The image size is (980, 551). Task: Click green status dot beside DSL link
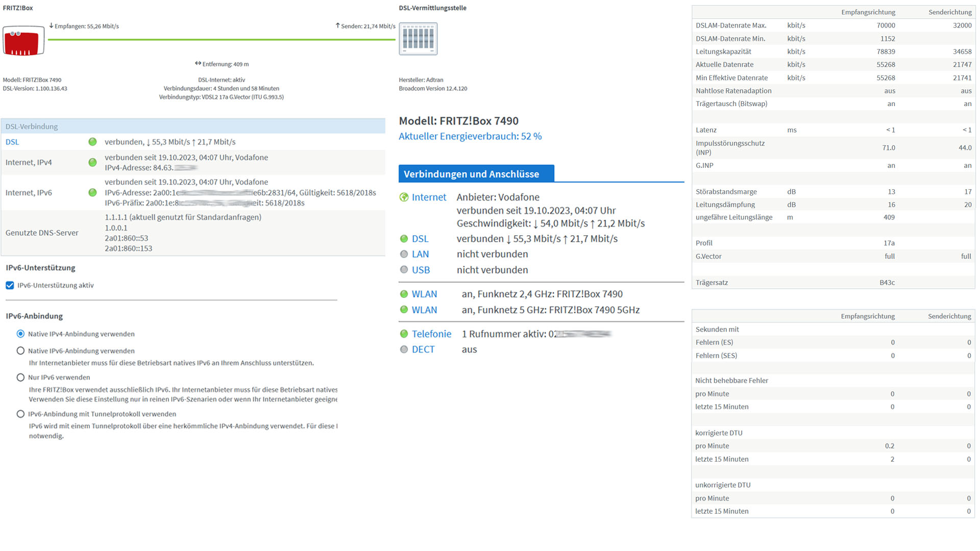(404, 239)
